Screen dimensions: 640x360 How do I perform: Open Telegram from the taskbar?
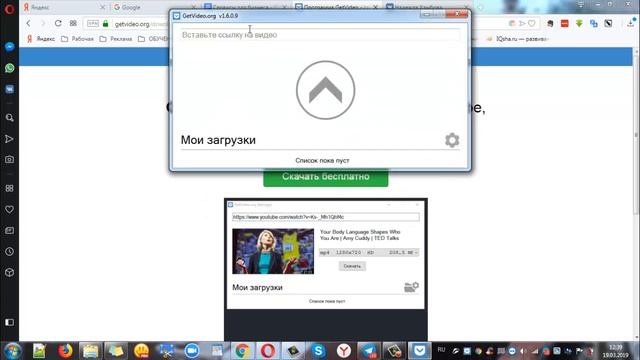[x=369, y=351]
